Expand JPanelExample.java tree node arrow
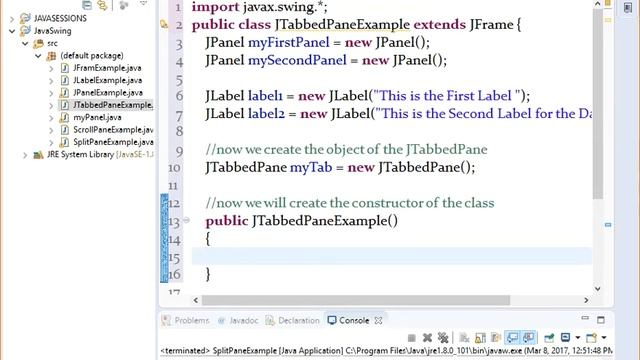The height and width of the screenshot is (360, 640). click(x=51, y=93)
